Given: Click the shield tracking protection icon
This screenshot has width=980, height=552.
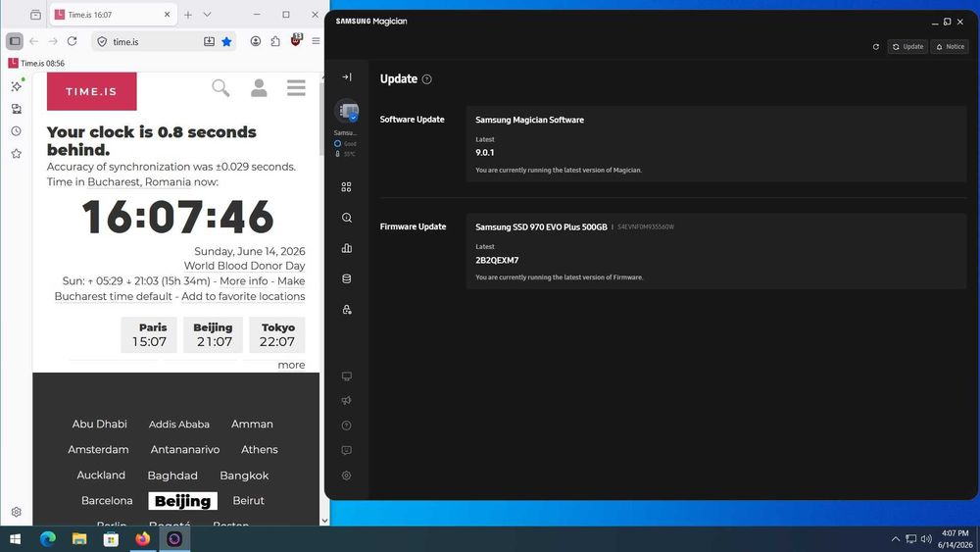Looking at the screenshot, I should pyautogui.click(x=102, y=42).
